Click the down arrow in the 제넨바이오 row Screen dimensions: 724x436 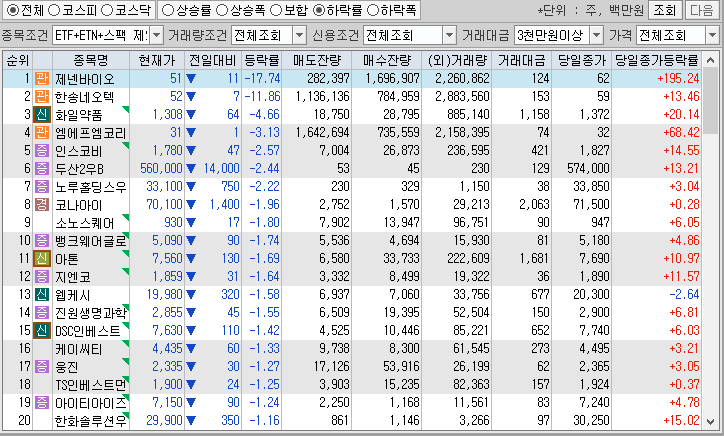pos(191,79)
